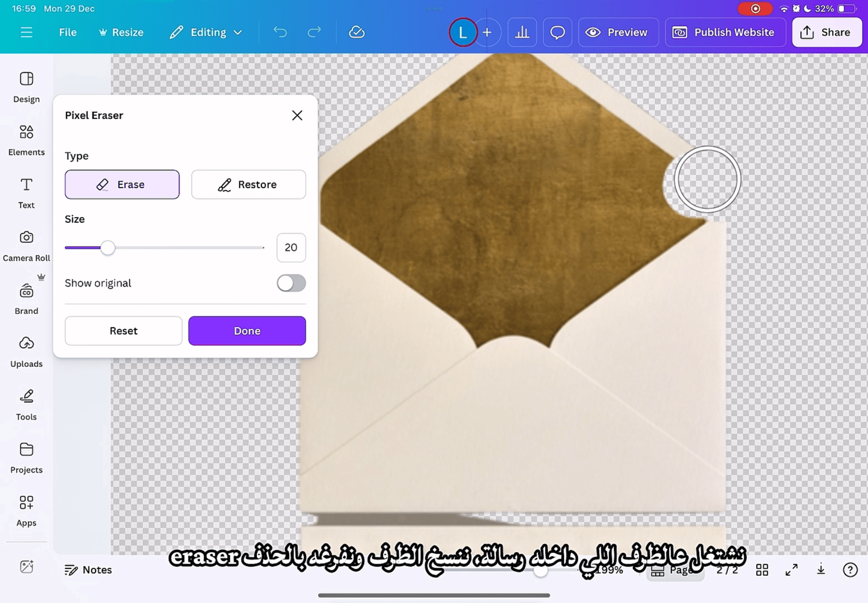868x603 pixels.
Task: Select the Erase type
Action: click(122, 185)
